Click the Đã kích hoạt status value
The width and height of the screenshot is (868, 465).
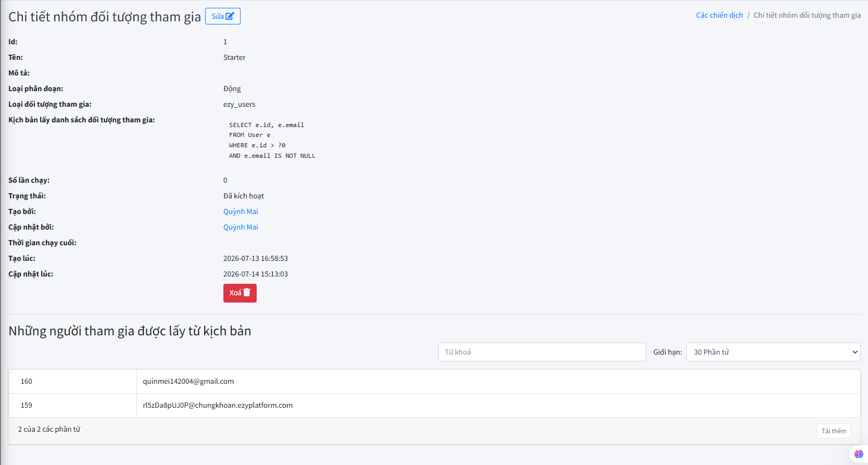click(244, 196)
